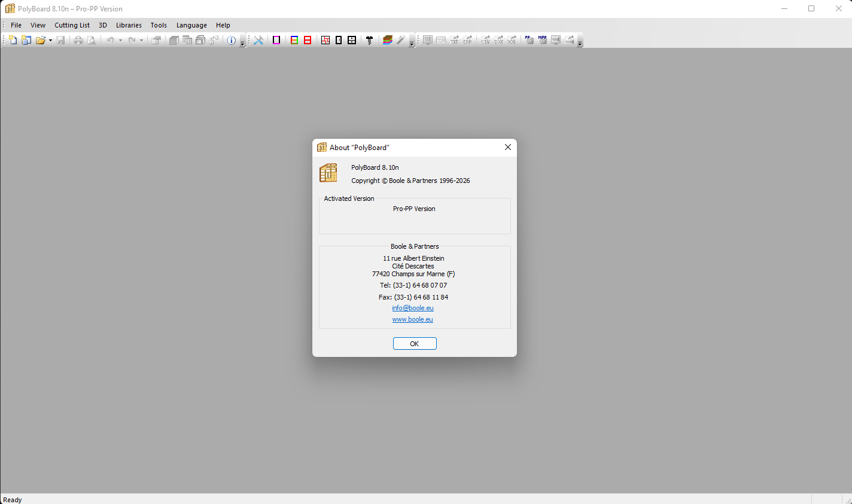The width and height of the screenshot is (852, 504).
Task: Open the Language menu
Action: click(x=191, y=25)
